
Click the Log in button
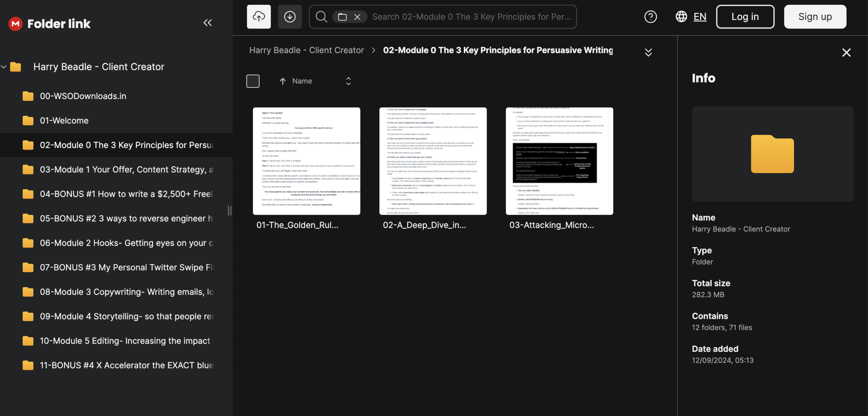click(x=745, y=17)
